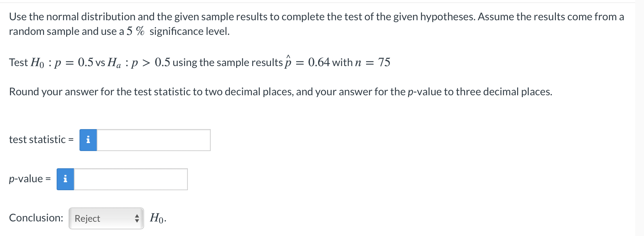
Task: Click the i help icon on the lower field
Action: pos(65,179)
